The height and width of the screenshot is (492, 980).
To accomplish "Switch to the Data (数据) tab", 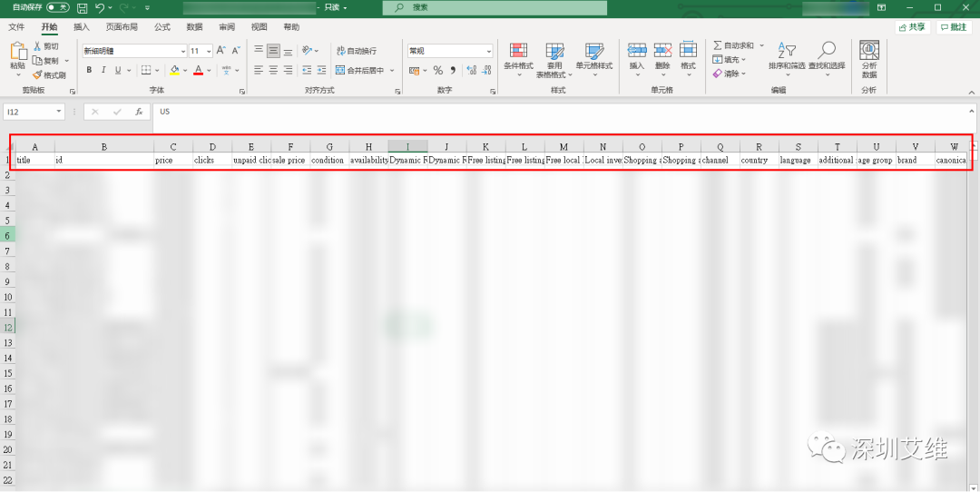I will (194, 27).
